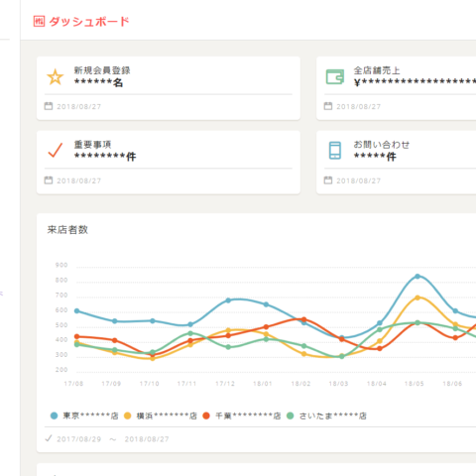This screenshot has height=476, width=476.
Task: Click the dashboard grid icon in header
Action: tap(39, 22)
